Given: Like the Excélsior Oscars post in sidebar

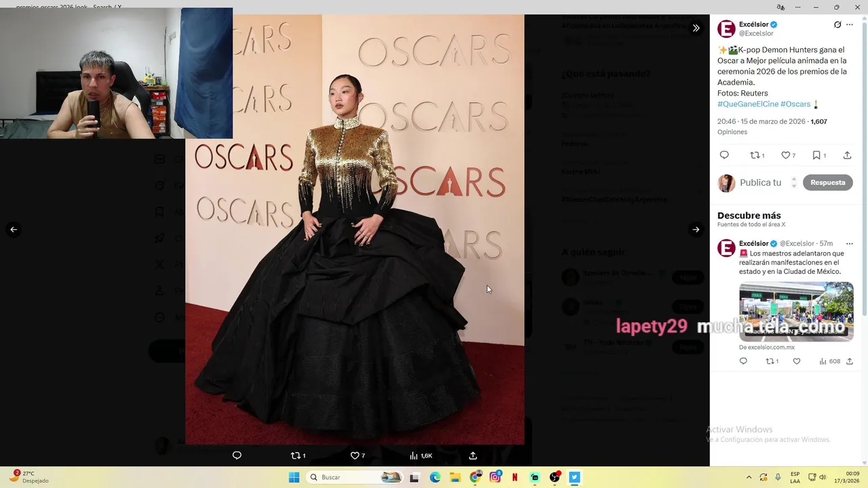Looking at the screenshot, I should (x=788, y=155).
